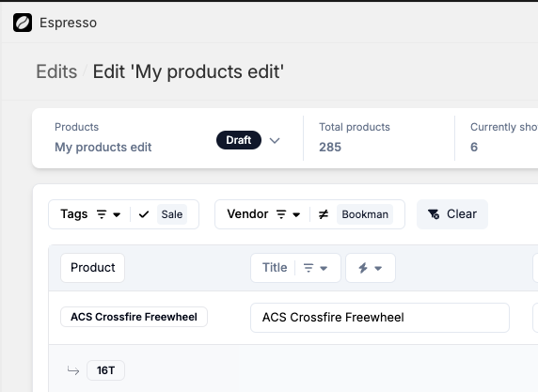Expand the chevron next to Draft badge

click(275, 141)
